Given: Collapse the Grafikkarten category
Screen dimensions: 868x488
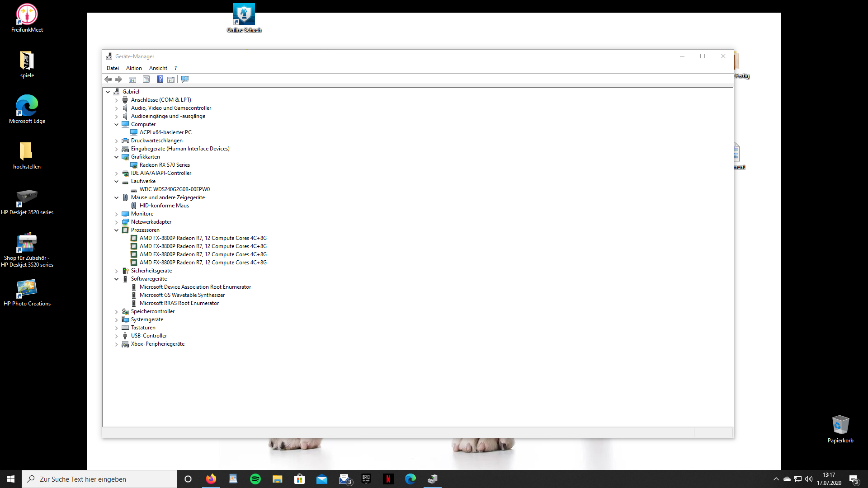Looking at the screenshot, I should tap(117, 157).
